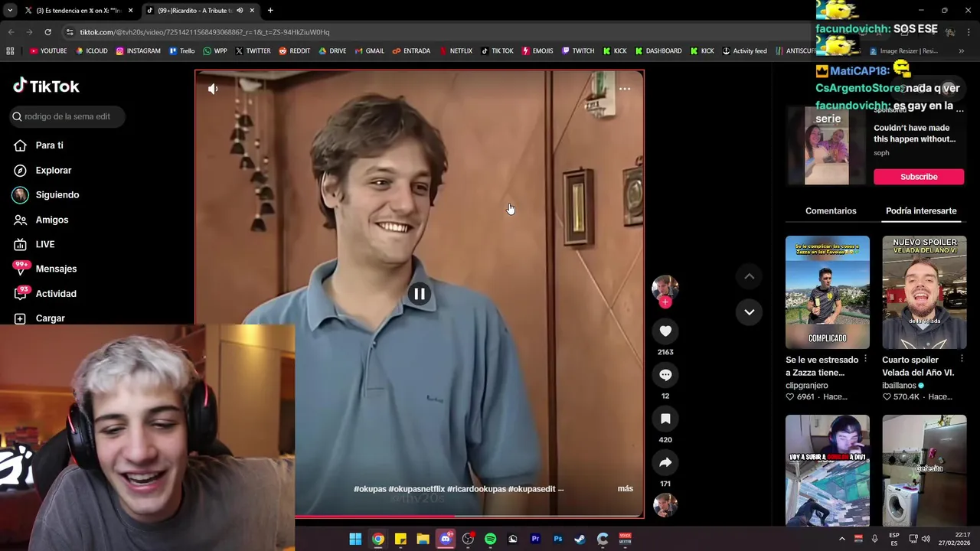Switch to the Comentarios tab
980x551 pixels.
[831, 210]
